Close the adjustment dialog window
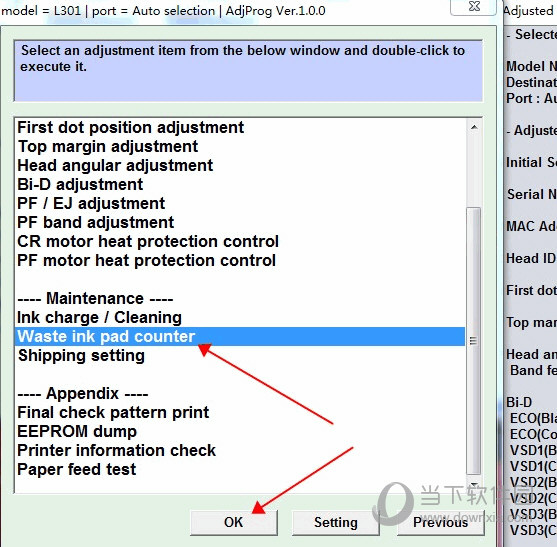557x547 pixels. (x=473, y=6)
